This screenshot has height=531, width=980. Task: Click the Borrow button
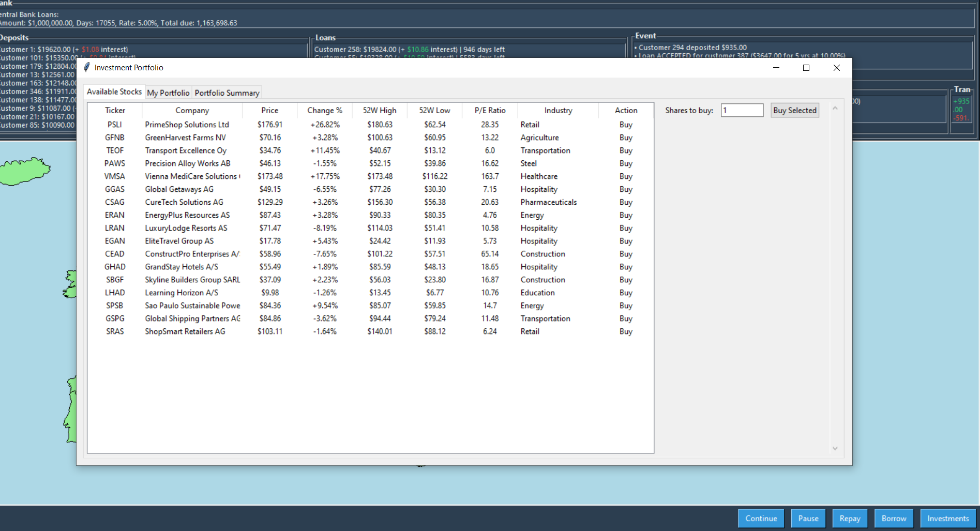[x=894, y=518]
